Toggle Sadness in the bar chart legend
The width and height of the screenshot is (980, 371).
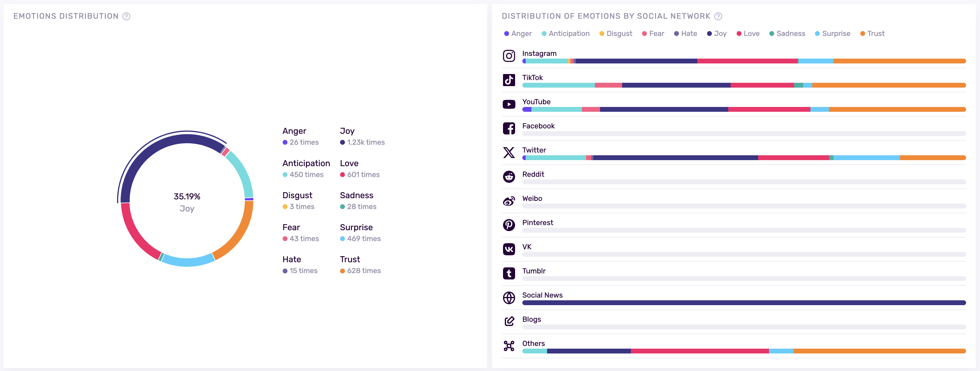click(x=787, y=34)
